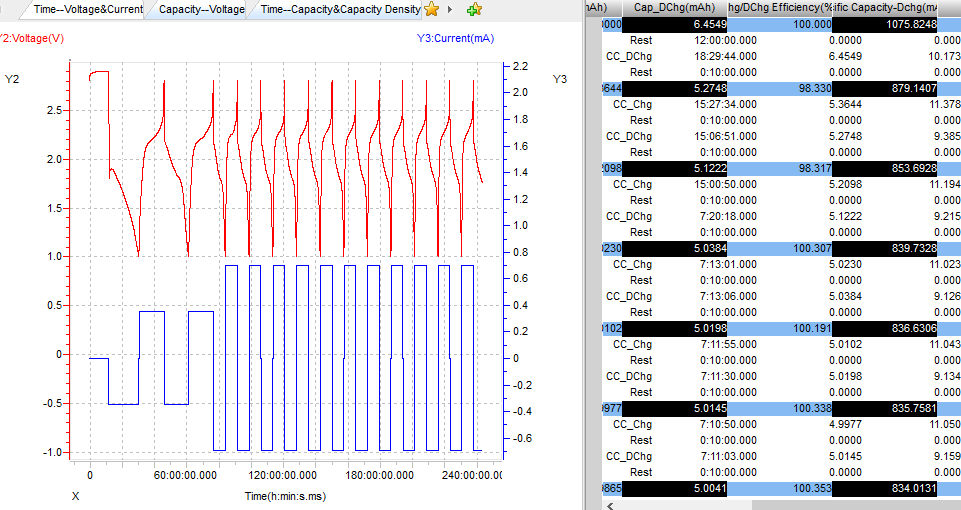Click the 100.000 efficiency cell
Image resolution: width=961 pixels, height=510 pixels.
coord(780,25)
